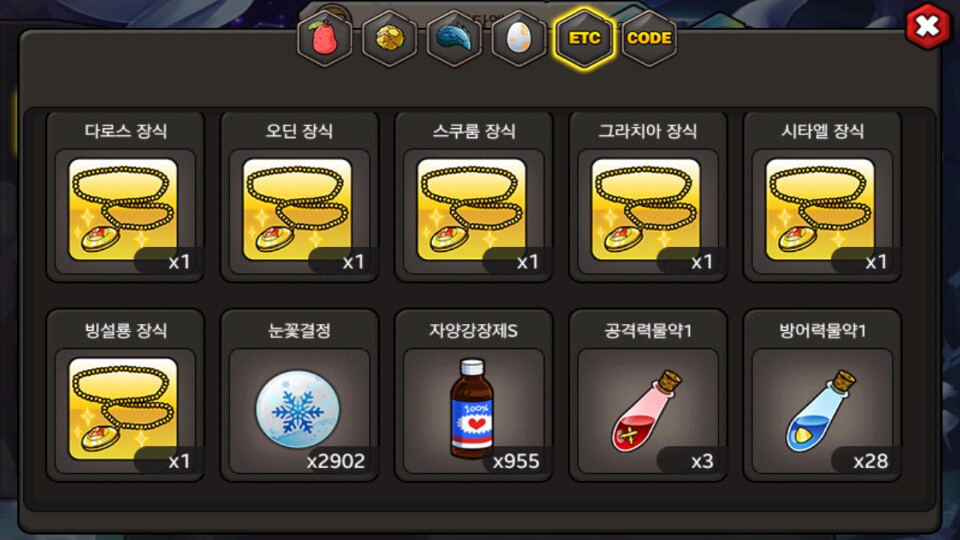Click the x2902 snowflake quantity badge
This screenshot has width=960, height=540.
pyautogui.click(x=336, y=461)
